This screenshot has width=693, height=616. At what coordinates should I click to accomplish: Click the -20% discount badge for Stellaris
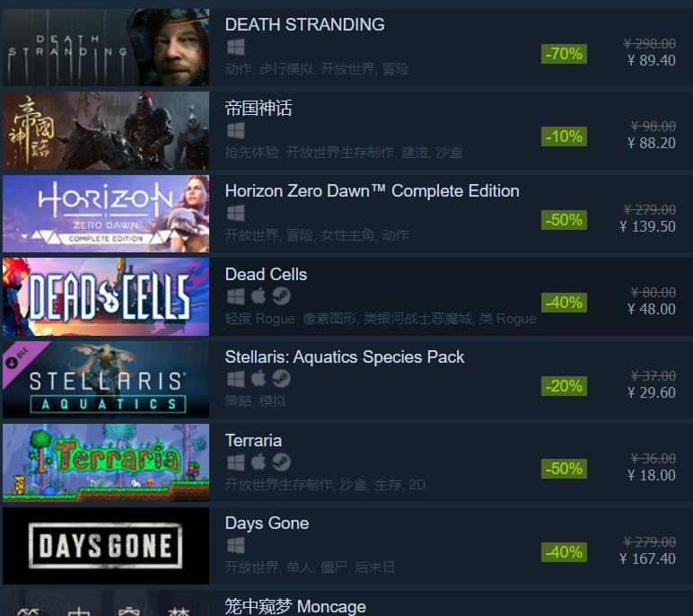pos(564,386)
